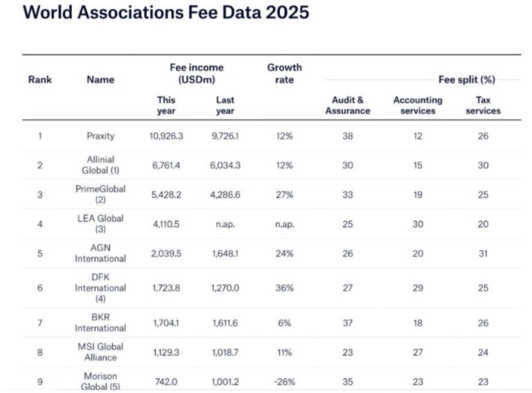Open the AGN International entry
The width and height of the screenshot is (532, 393).
point(100,254)
